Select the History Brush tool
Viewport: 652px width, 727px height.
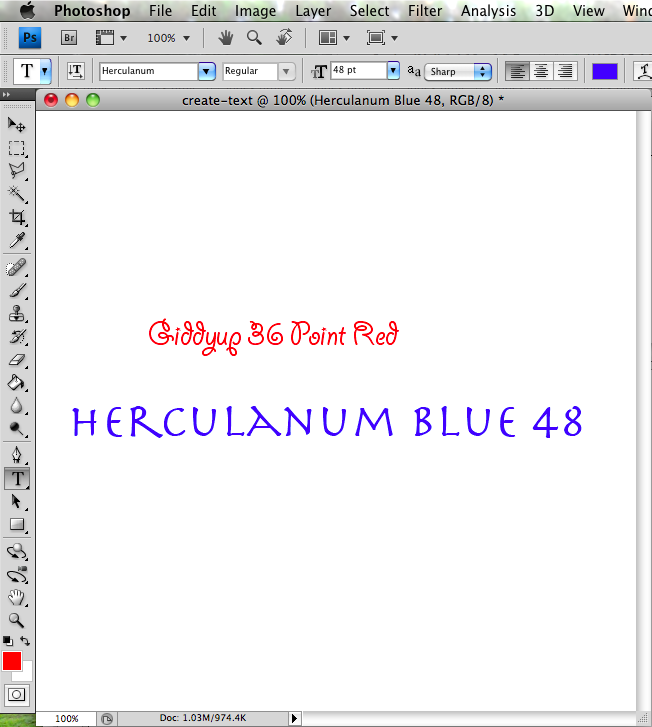(17, 336)
